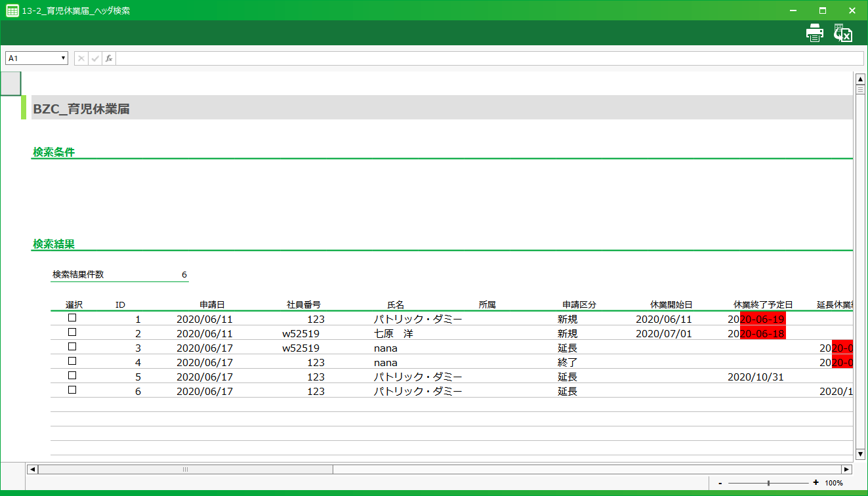The height and width of the screenshot is (496, 868).
Task: Click the Excel export icon
Action: pos(842,33)
